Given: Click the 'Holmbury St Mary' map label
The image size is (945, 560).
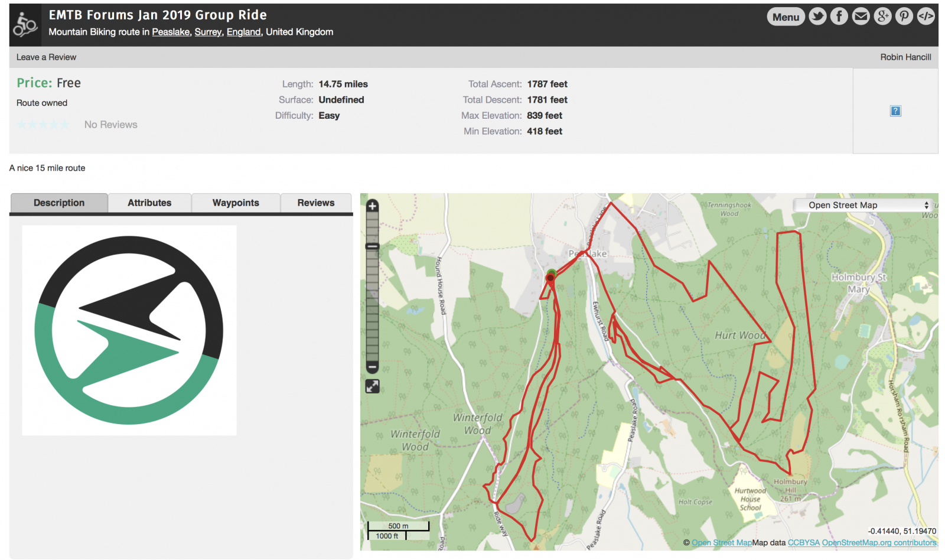Looking at the screenshot, I should pos(859,283).
